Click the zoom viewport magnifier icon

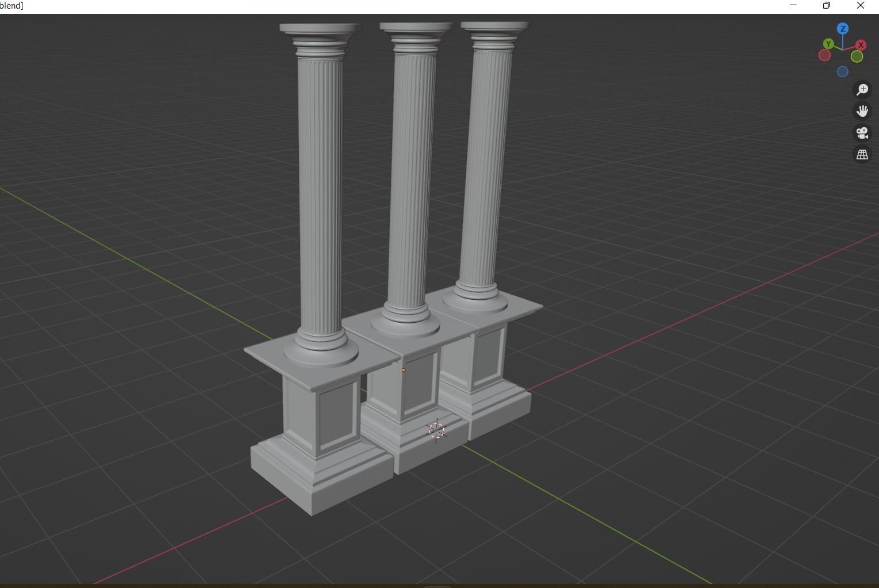pos(862,90)
